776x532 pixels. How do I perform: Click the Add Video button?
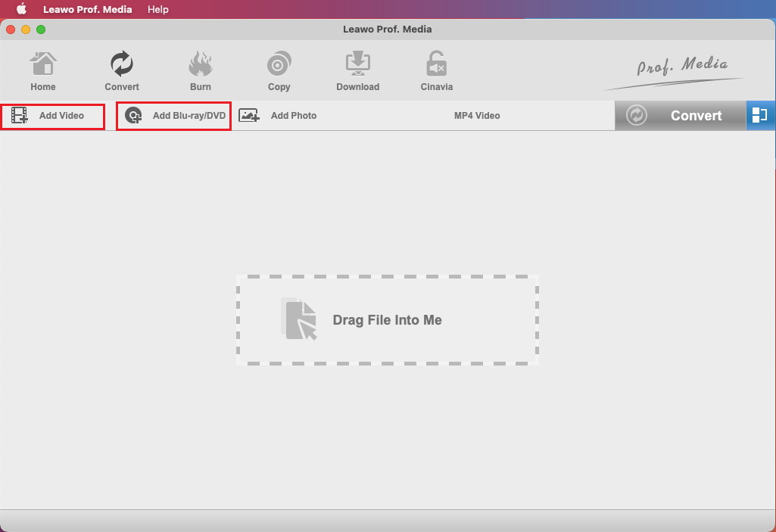point(52,117)
